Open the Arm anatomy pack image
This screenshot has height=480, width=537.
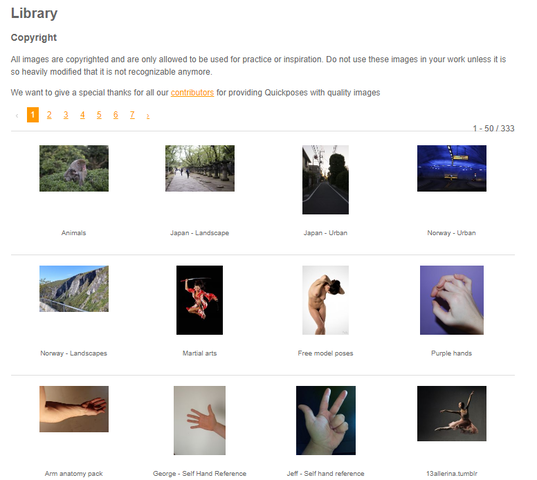point(74,409)
